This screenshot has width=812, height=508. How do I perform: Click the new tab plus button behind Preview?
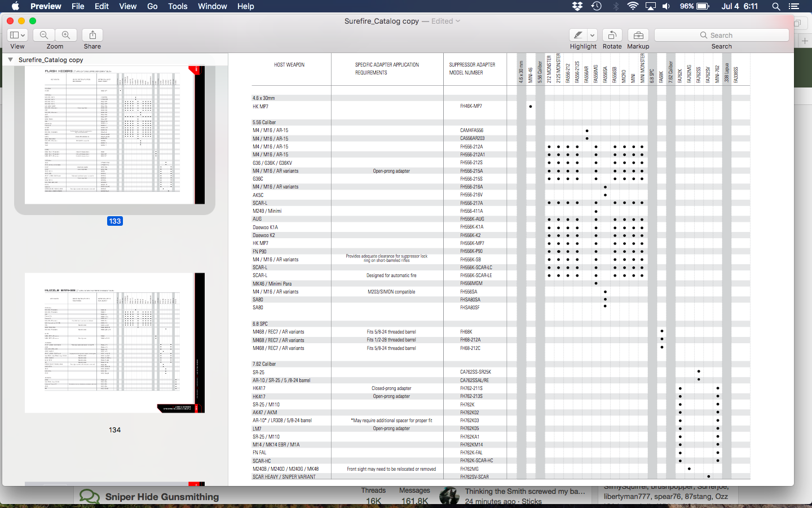point(805,41)
